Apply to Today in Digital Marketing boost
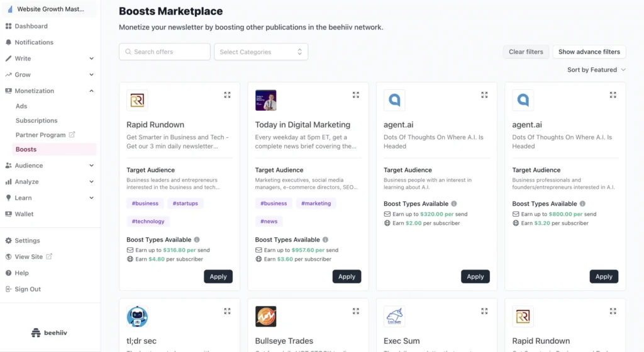This screenshot has height=352, width=644. click(x=347, y=276)
